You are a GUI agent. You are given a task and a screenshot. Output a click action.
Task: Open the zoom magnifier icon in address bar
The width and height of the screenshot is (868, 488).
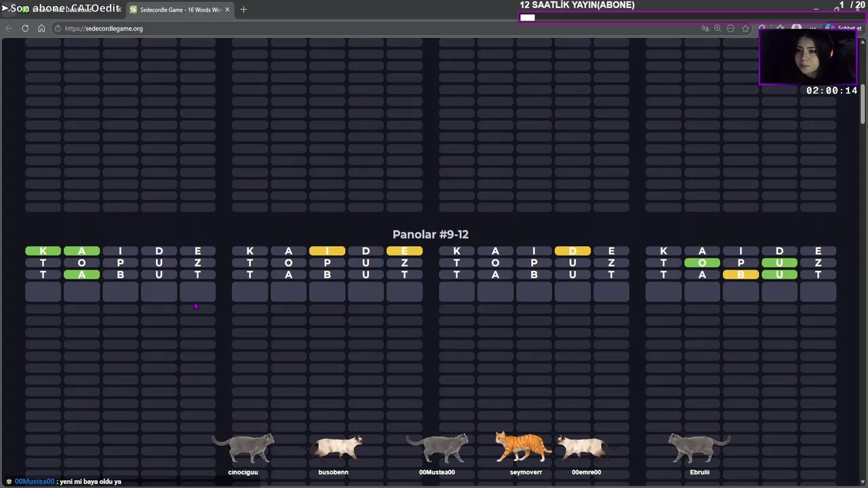717,28
